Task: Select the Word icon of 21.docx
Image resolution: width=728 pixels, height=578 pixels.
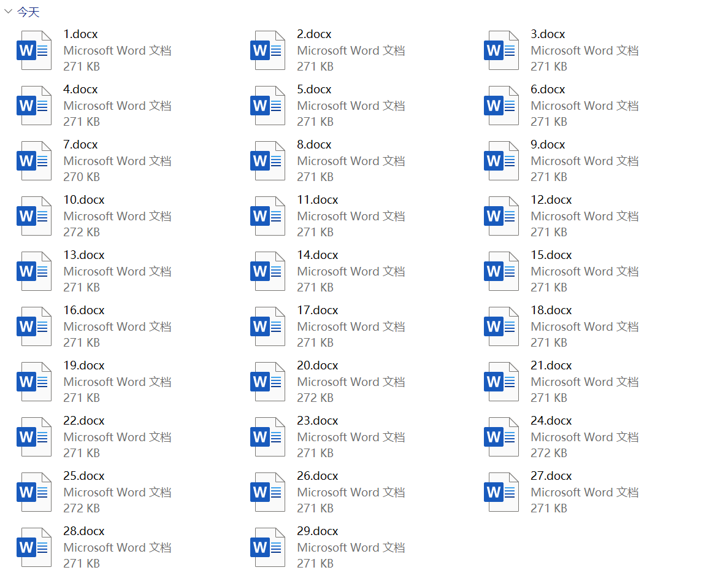Action: pyautogui.click(x=501, y=382)
